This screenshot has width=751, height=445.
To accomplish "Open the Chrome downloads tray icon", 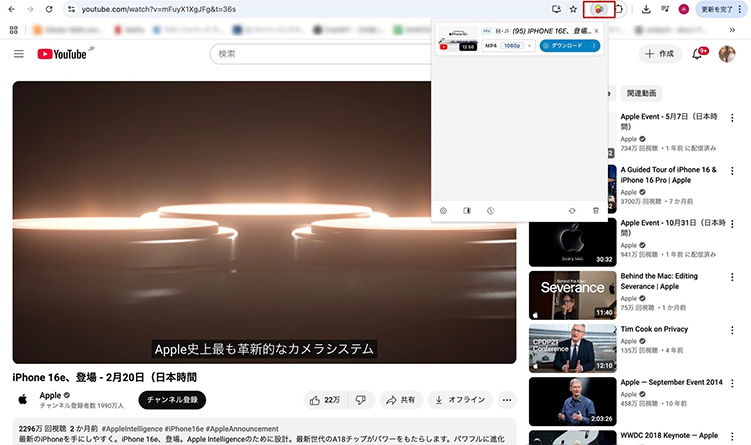I will (x=646, y=9).
